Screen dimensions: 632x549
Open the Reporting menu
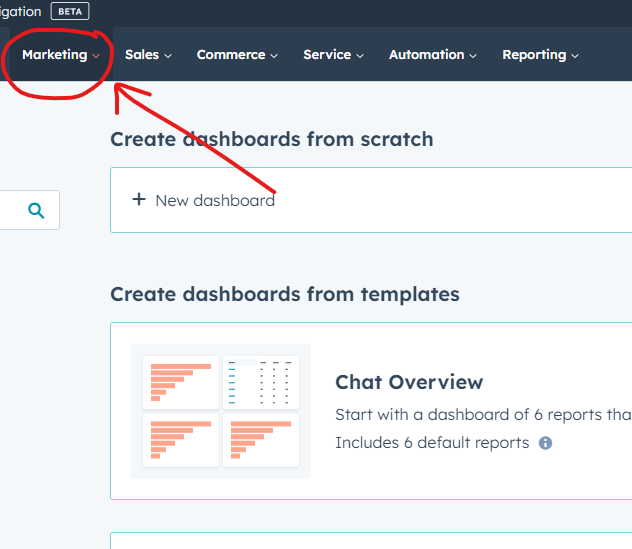540,54
